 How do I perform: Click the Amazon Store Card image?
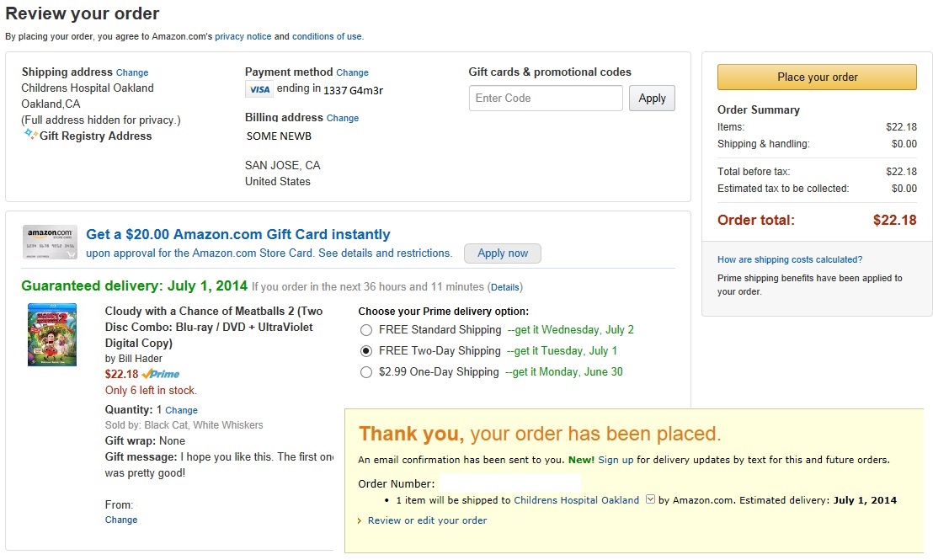tap(51, 242)
